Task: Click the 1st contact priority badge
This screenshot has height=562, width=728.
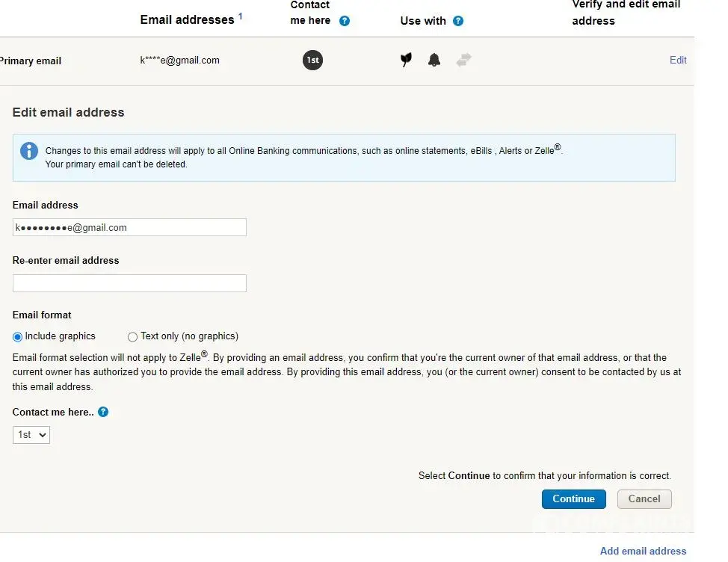Action: click(x=312, y=61)
